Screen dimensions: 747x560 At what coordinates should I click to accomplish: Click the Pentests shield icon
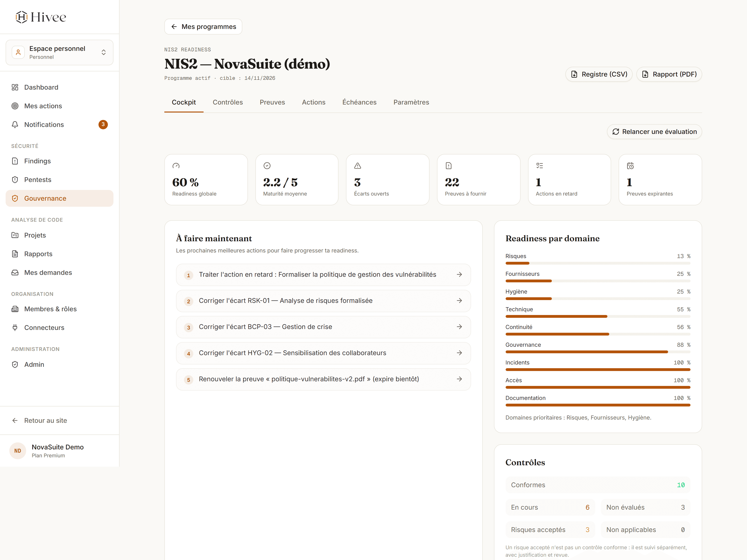(x=15, y=180)
